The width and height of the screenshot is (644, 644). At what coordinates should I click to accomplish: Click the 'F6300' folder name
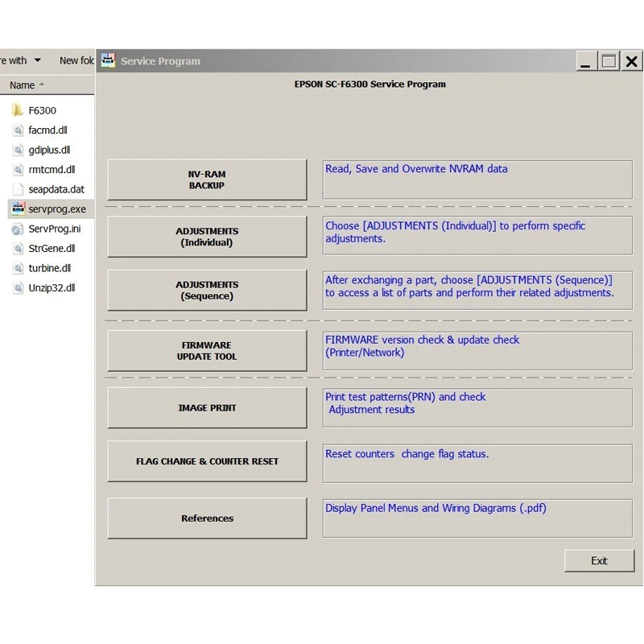[43, 110]
